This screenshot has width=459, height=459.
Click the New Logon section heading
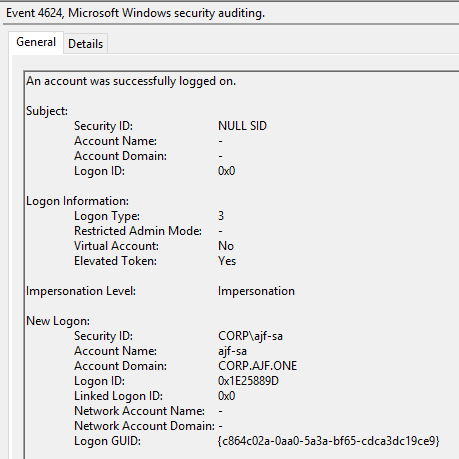pyautogui.click(x=58, y=321)
